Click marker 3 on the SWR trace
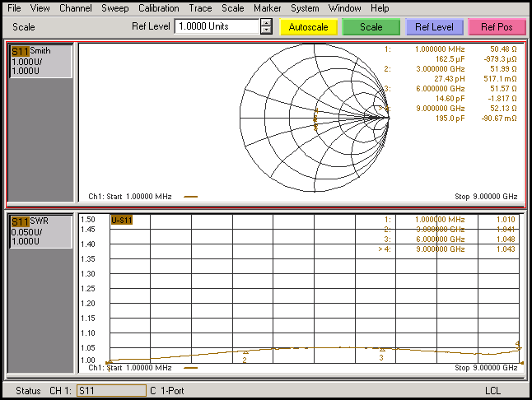Image resolution: width=532 pixels, height=400 pixels. coord(381,351)
